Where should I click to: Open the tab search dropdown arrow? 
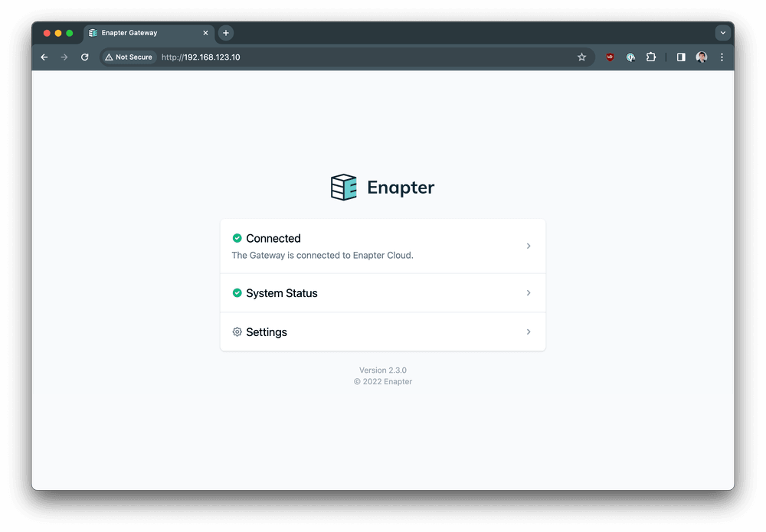(723, 32)
